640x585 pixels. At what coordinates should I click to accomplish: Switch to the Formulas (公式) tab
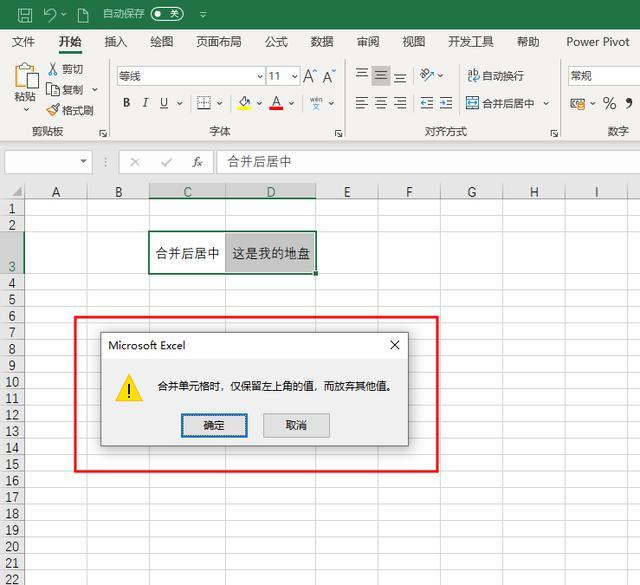tap(276, 42)
